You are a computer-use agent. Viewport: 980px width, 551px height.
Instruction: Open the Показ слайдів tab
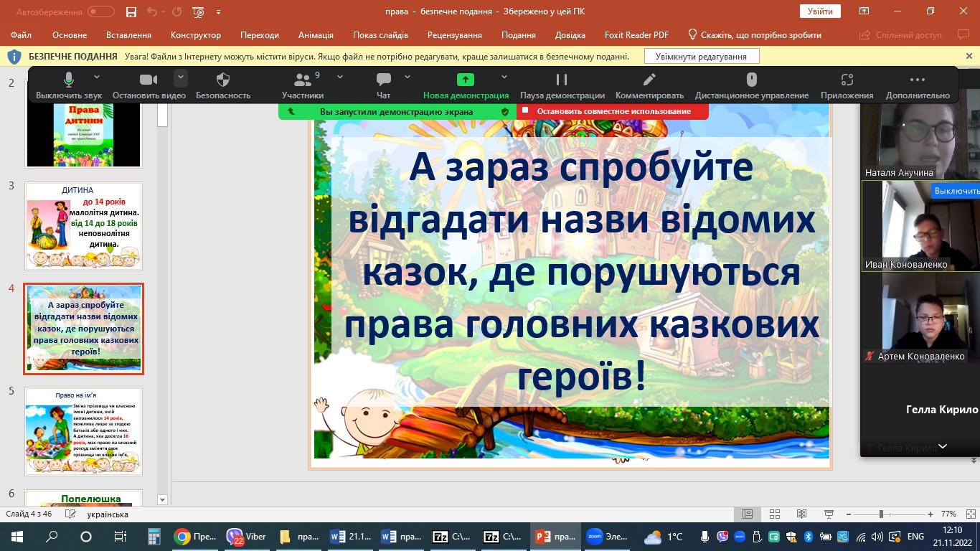pos(380,35)
